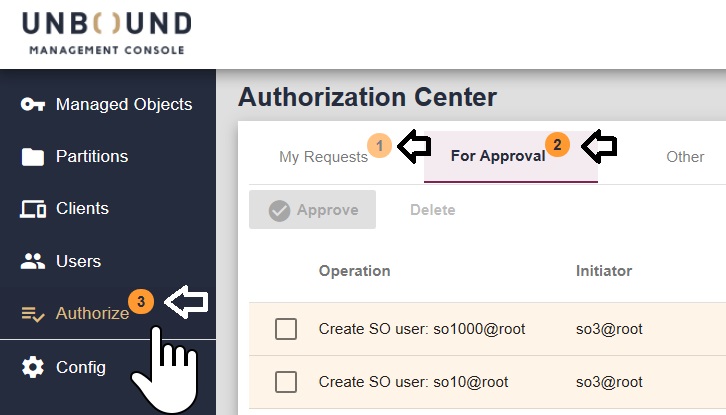Click the orange badge on For Approval
The height and width of the screenshot is (415, 726).
(557, 145)
